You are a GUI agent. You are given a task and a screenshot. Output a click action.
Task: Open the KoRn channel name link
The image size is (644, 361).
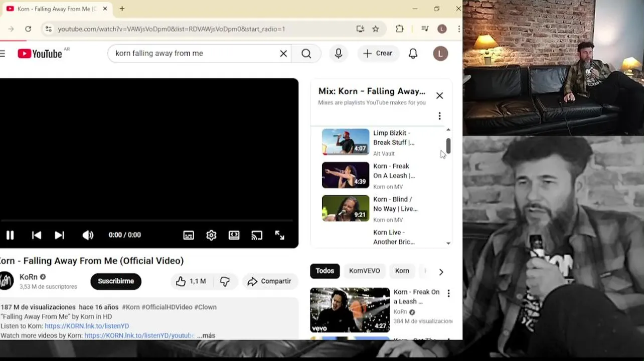coord(28,277)
